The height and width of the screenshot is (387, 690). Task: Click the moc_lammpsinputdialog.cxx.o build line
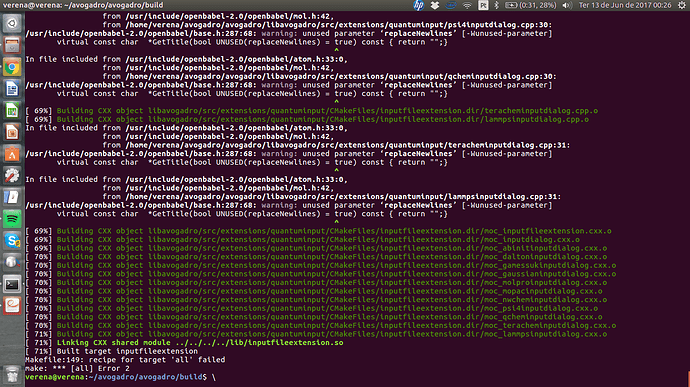(316, 334)
